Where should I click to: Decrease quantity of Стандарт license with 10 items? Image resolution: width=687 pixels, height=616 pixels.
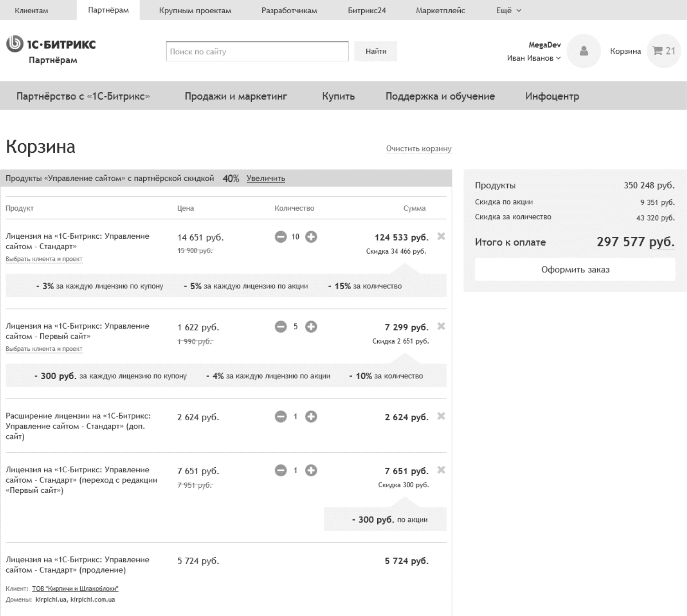point(281,237)
